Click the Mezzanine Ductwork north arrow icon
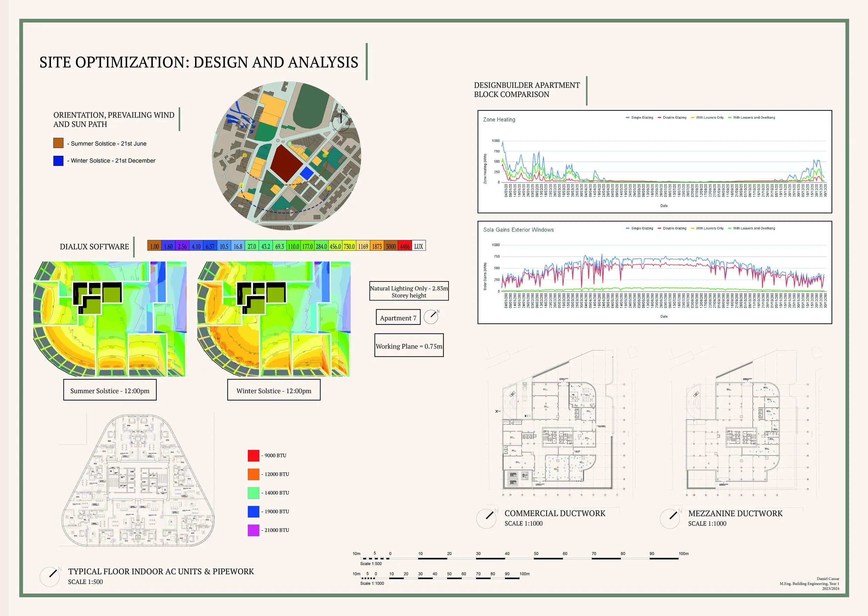 click(x=670, y=518)
